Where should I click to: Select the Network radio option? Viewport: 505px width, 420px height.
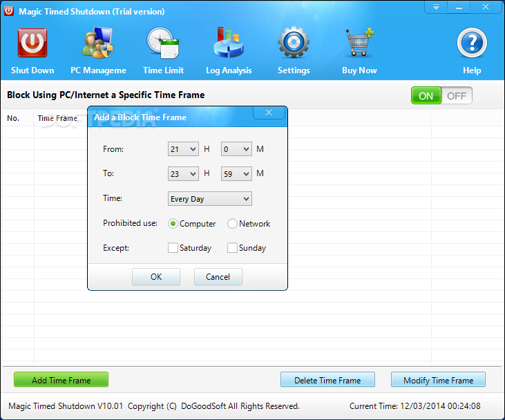(232, 224)
